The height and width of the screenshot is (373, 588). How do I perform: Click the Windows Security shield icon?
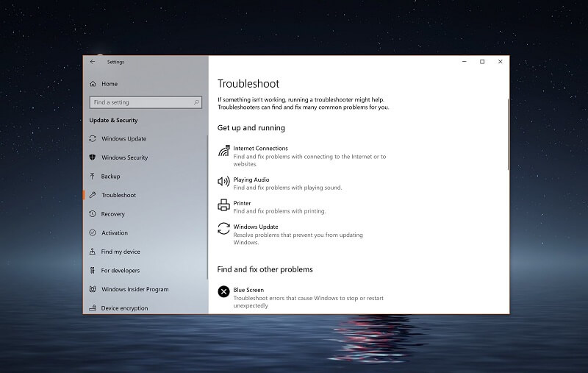[93, 157]
